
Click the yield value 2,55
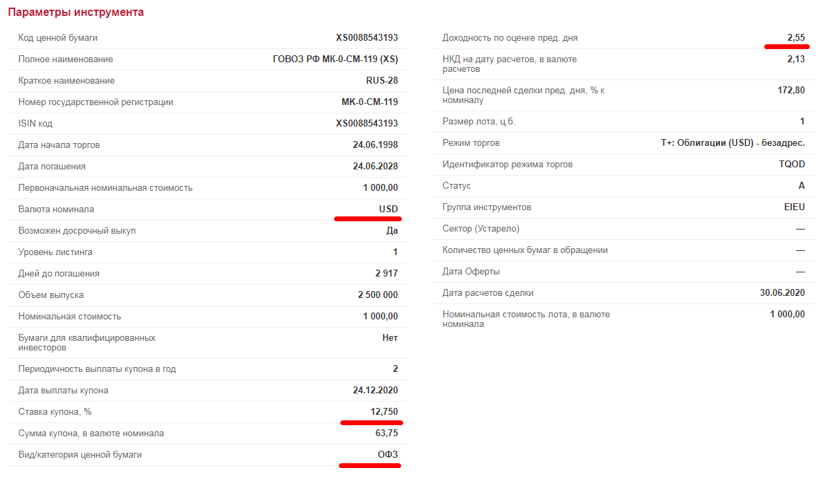[795, 38]
